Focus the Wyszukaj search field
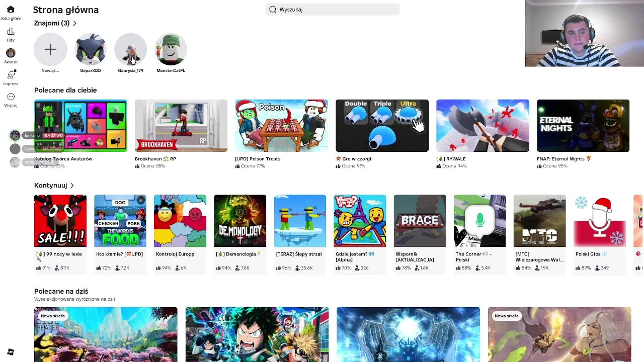The image size is (644, 362). (333, 9)
